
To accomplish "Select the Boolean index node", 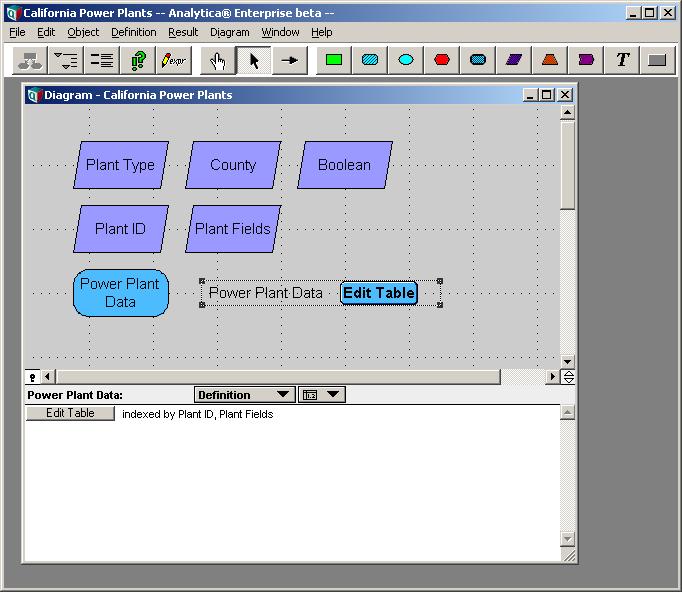I will click(344, 165).
